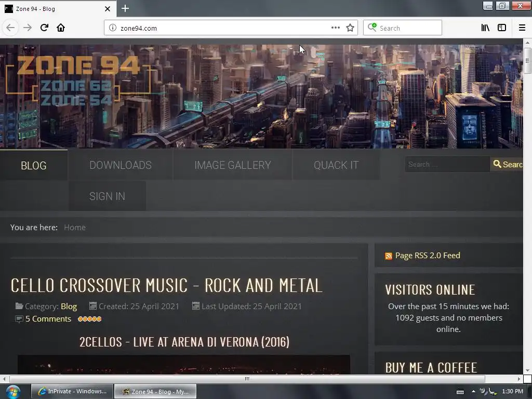The width and height of the screenshot is (532, 399).
Task: Click the BUY ME A COFFEE heading
Action: 431,367
